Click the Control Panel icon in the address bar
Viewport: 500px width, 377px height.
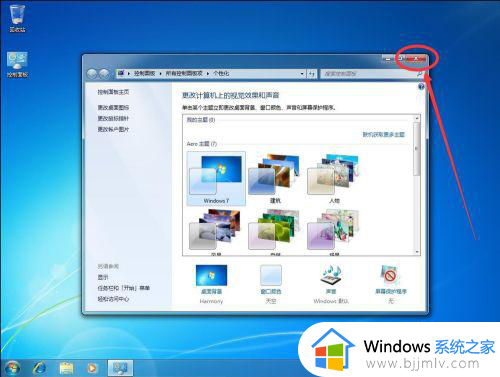(x=121, y=73)
